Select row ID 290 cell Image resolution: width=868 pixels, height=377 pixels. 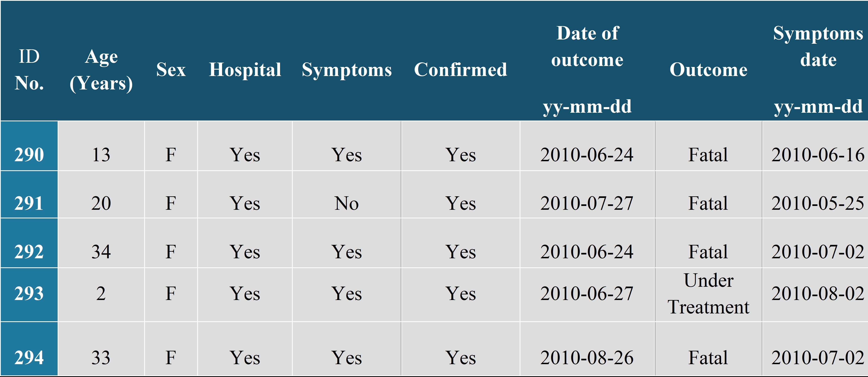[x=29, y=154]
